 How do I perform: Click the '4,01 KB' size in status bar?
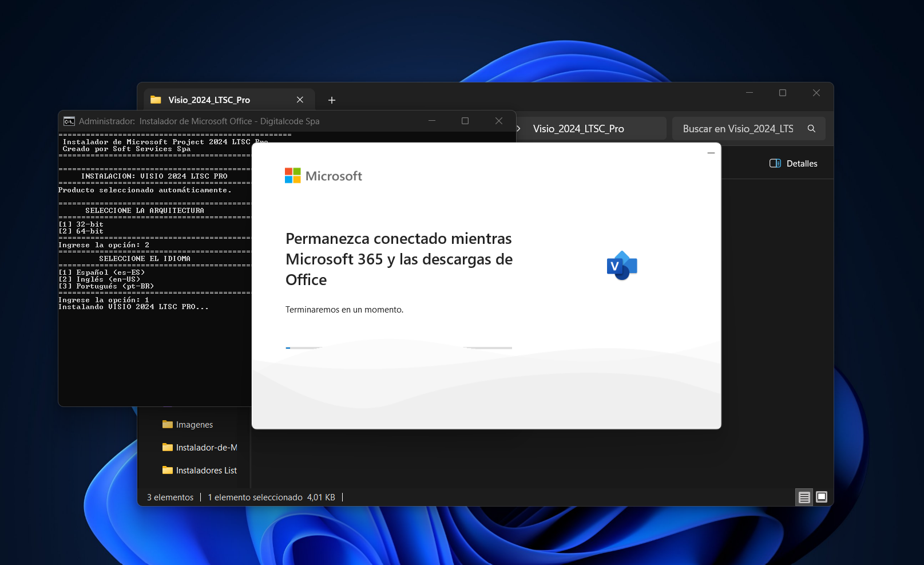tap(321, 497)
